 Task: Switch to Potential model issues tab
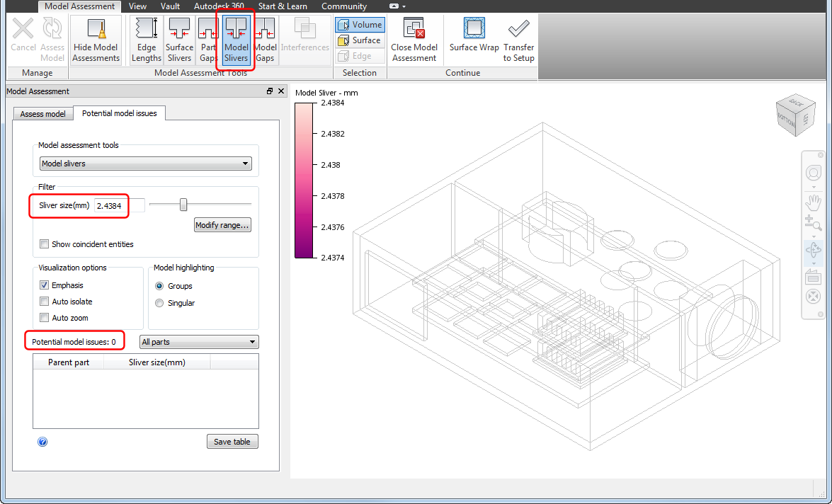click(120, 113)
